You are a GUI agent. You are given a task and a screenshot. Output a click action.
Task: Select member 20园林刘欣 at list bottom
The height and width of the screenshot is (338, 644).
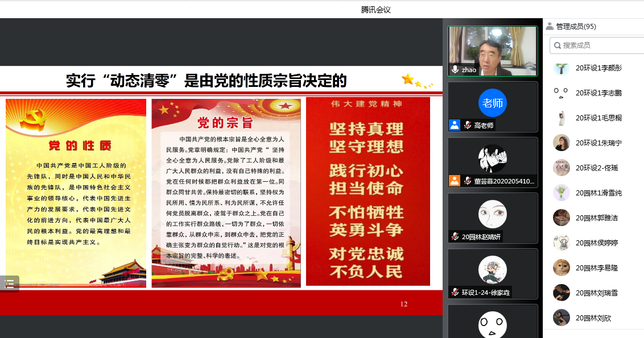[593, 318]
